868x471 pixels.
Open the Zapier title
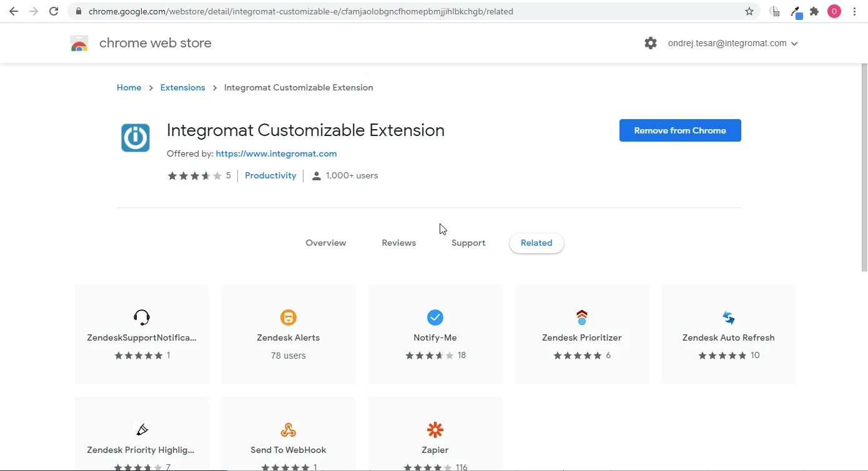[x=435, y=450]
